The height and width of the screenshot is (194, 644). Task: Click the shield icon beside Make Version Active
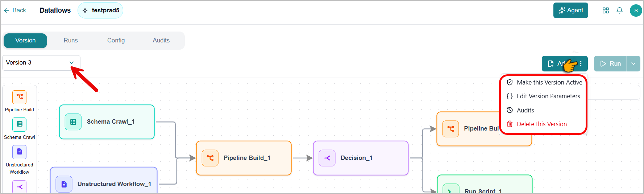pos(510,82)
